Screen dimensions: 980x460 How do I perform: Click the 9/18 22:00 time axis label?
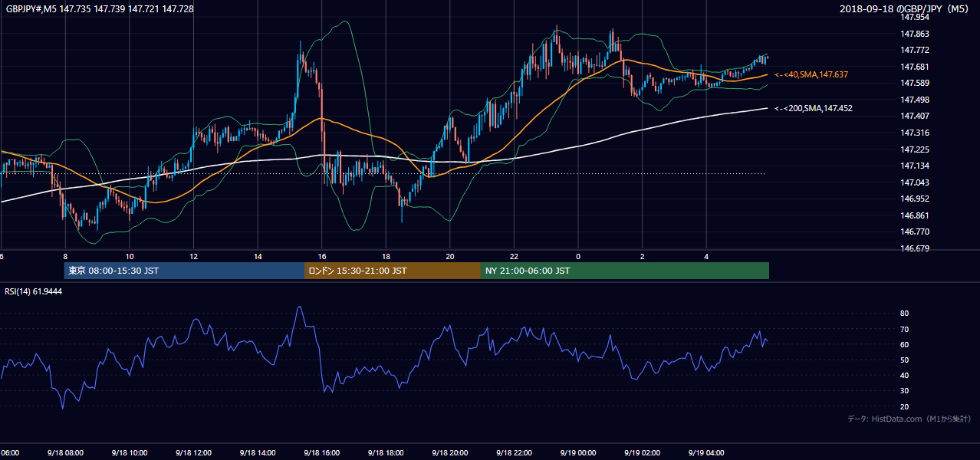point(514,452)
